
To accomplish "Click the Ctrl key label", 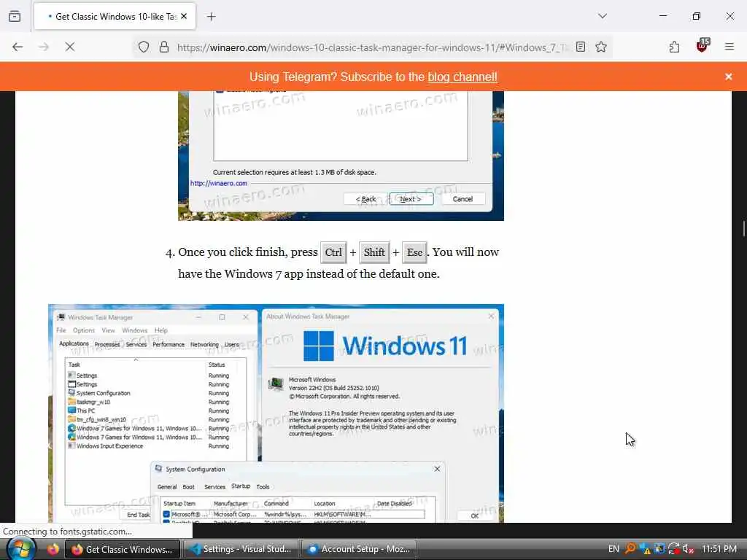I will click(x=333, y=252).
